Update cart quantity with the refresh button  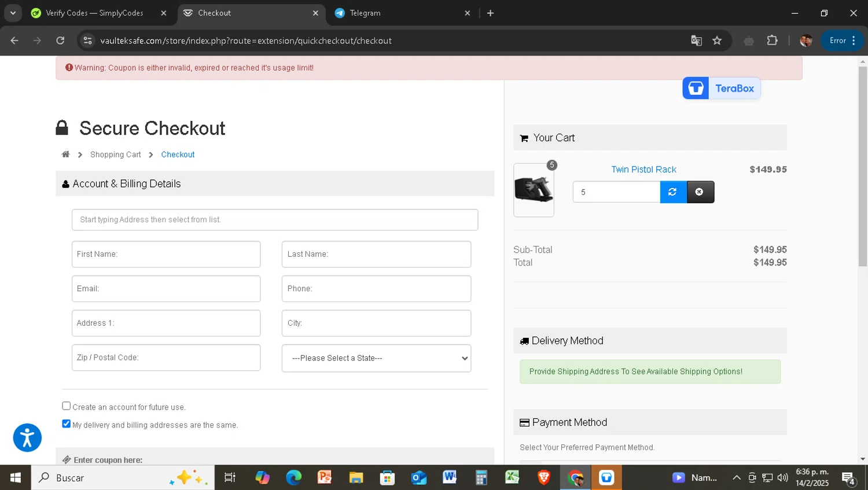[x=673, y=192]
